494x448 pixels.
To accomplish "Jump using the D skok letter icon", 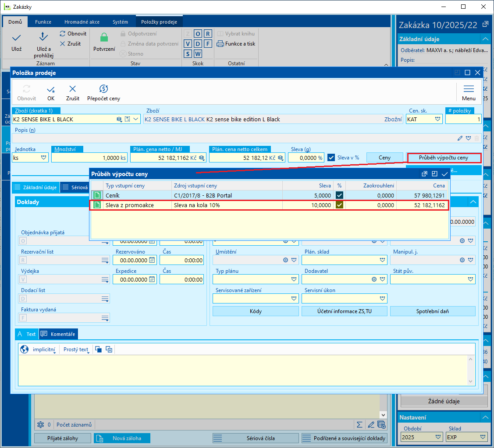I will pyautogui.click(x=198, y=44).
